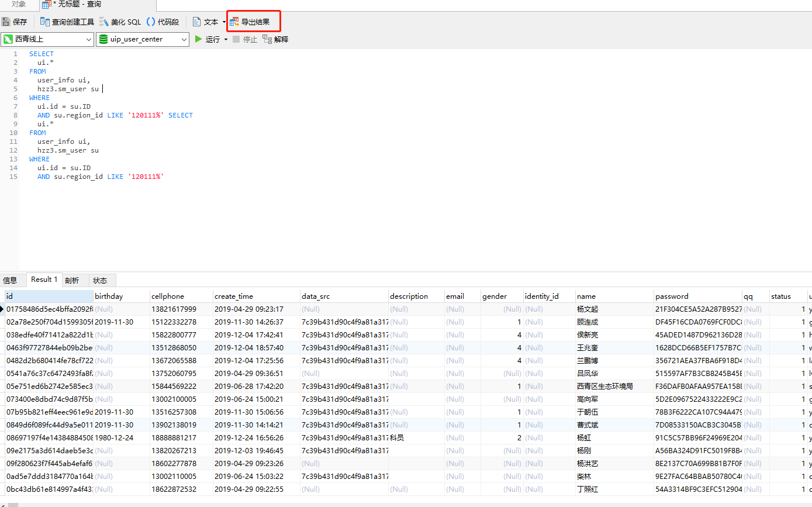The image size is (812, 507).
Task: Select the Result 1 tab
Action: click(x=44, y=280)
